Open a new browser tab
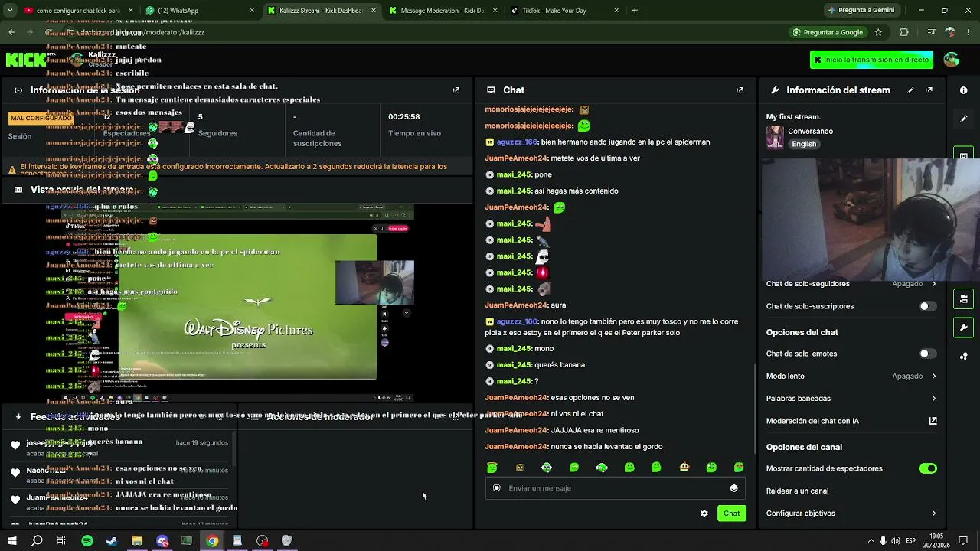Screen dimensions: 980x551 click(x=635, y=11)
